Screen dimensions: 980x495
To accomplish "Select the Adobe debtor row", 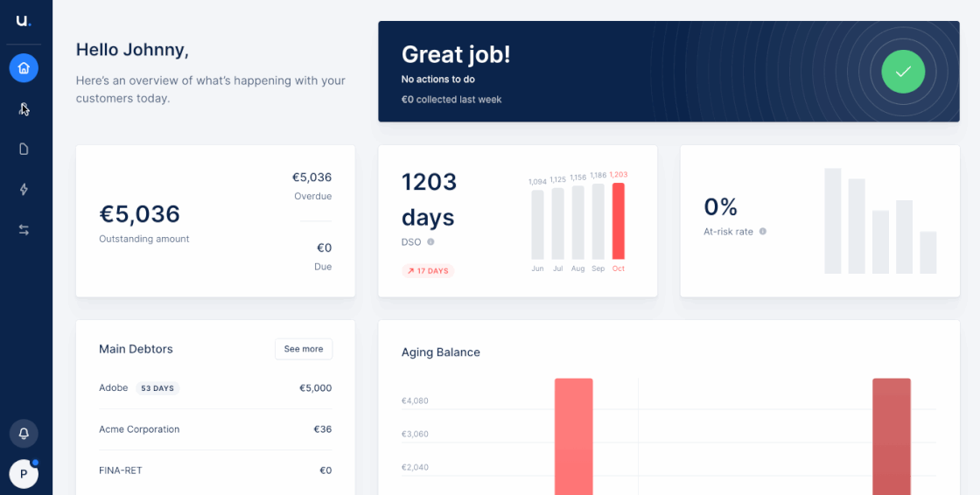I will [215, 388].
